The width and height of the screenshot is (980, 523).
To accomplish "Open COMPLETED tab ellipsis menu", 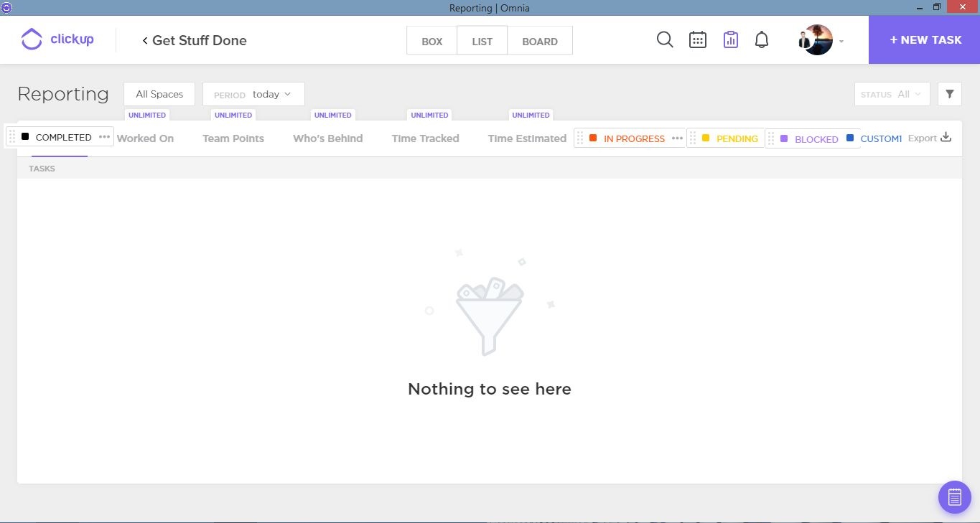I will point(104,137).
